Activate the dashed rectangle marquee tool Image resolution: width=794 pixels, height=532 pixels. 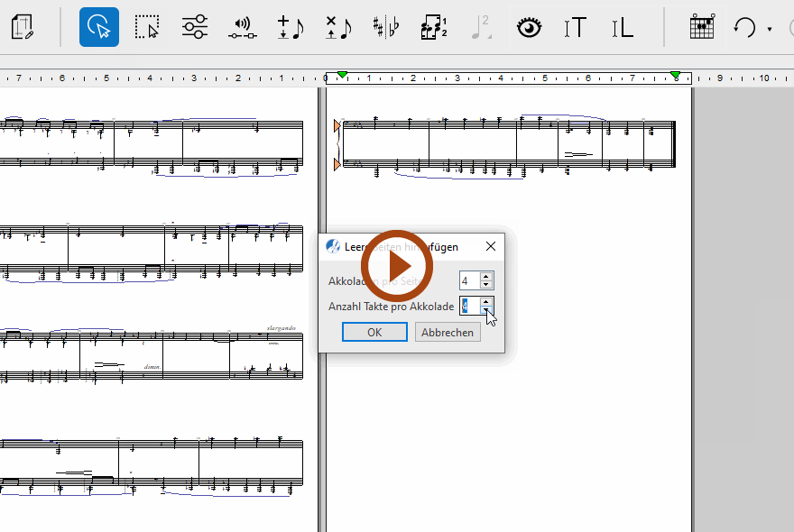146,27
